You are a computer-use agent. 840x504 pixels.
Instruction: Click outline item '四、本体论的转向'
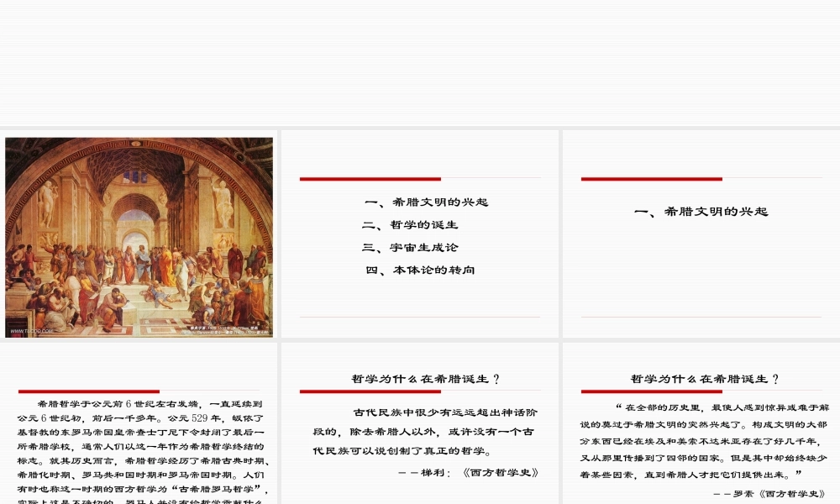click(x=420, y=270)
